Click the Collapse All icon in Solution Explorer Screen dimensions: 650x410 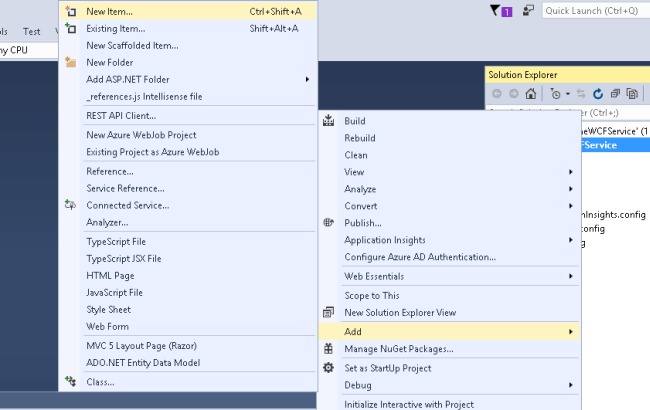coord(615,94)
